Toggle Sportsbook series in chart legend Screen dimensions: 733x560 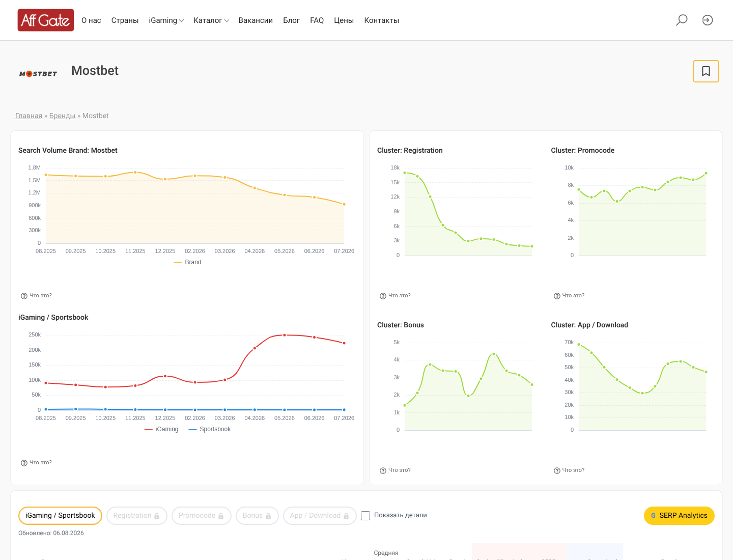click(x=210, y=429)
